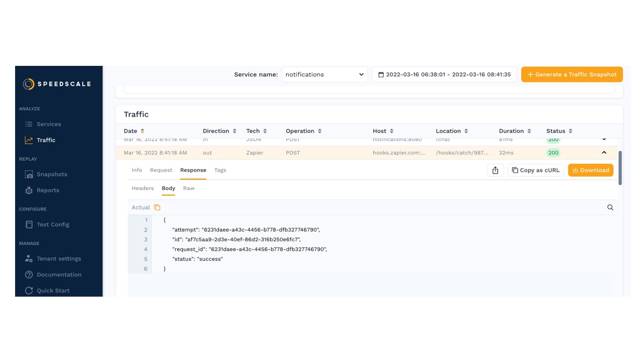Expand the JSON /chat traffic row
644x362 pixels.
[604, 140]
